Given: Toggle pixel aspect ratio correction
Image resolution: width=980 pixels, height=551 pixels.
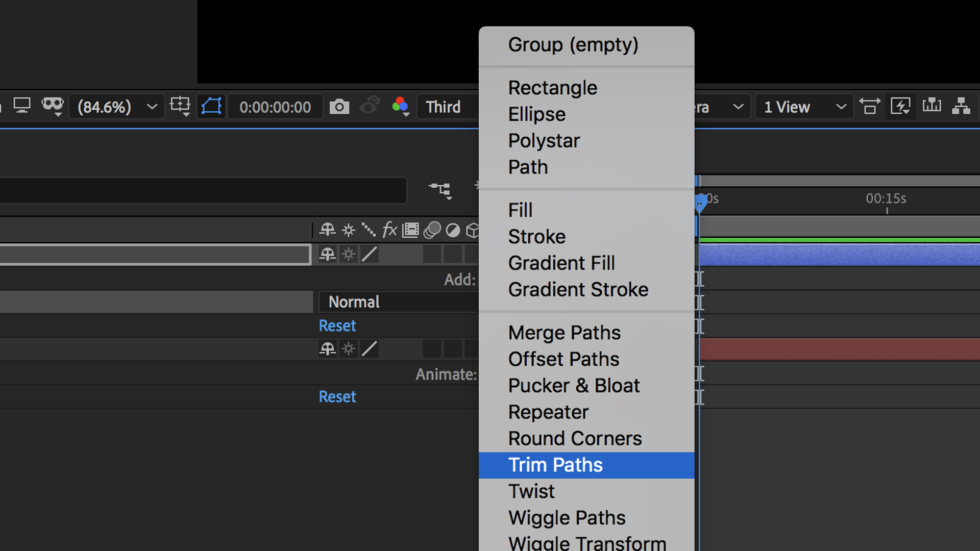Looking at the screenshot, I should [869, 106].
